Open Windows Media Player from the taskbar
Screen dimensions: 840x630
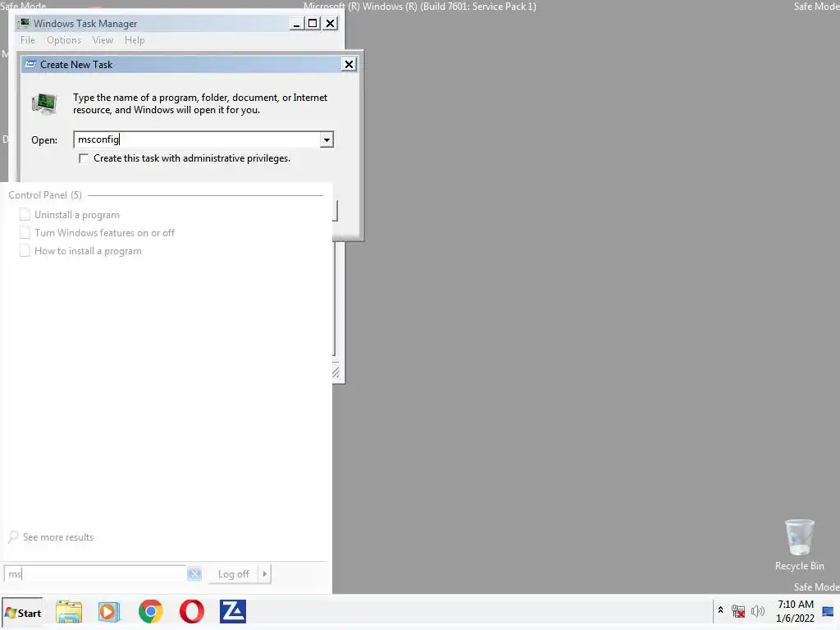click(x=109, y=612)
